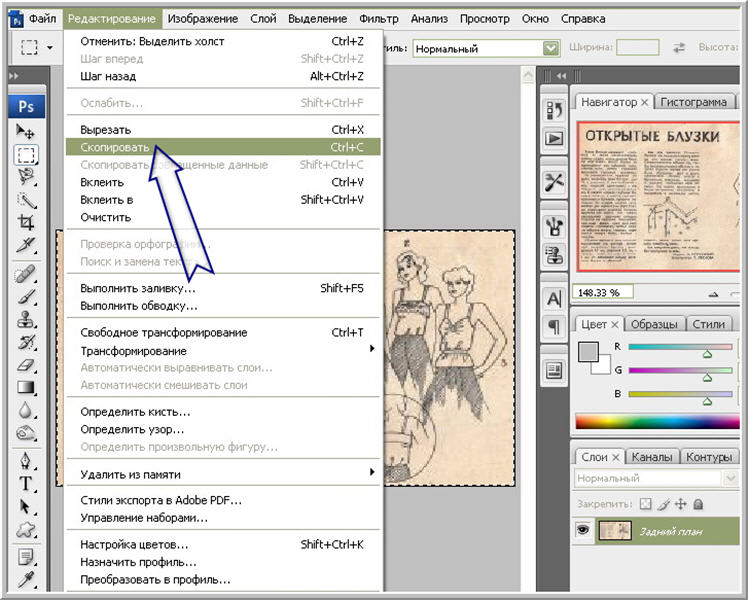Image resolution: width=748 pixels, height=600 pixels.
Task: Select the Crop tool
Action: pyautogui.click(x=26, y=222)
